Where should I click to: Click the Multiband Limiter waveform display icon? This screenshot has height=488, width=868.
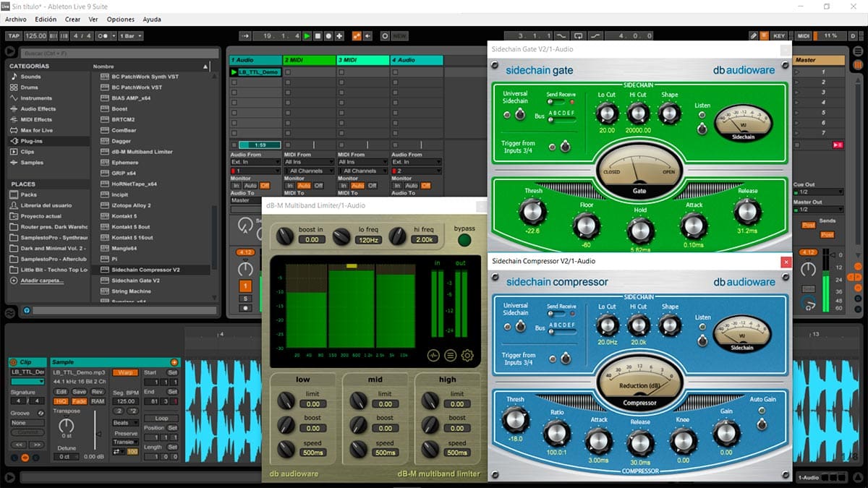433,355
